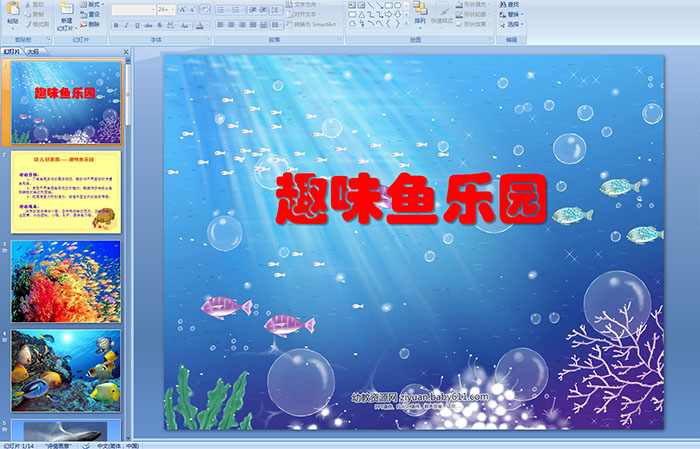Click the Shrink Font icon
Image resolution: width=700 pixels, height=449 pixels.
(x=192, y=9)
